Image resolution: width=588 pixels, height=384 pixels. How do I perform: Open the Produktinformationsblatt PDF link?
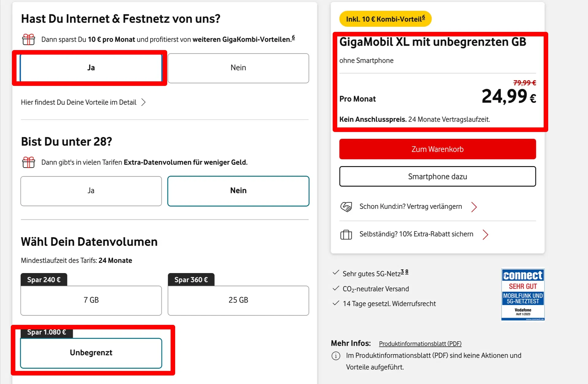420,344
